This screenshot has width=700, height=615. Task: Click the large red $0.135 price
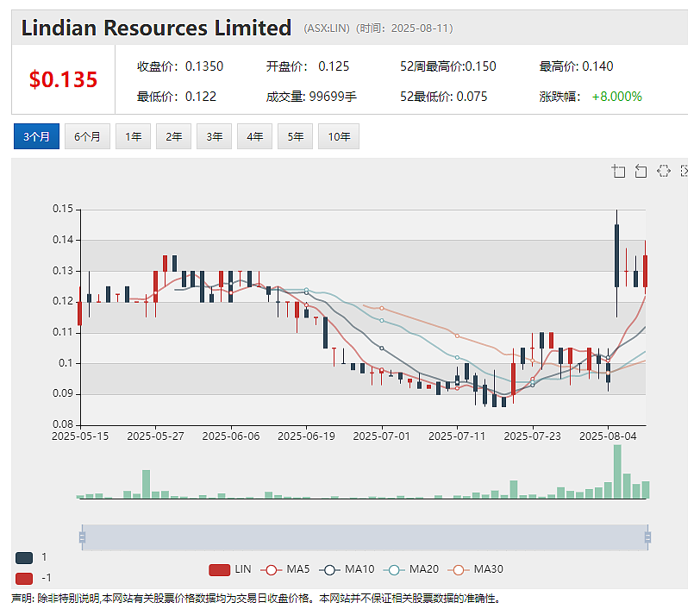pyautogui.click(x=63, y=79)
